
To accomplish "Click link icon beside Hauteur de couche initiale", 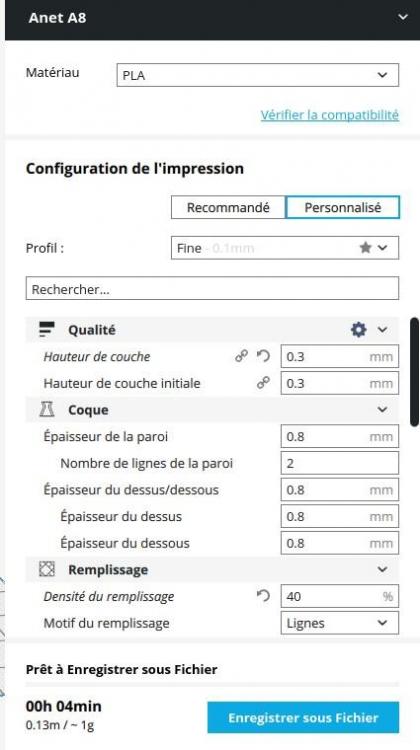I will click(263, 383).
